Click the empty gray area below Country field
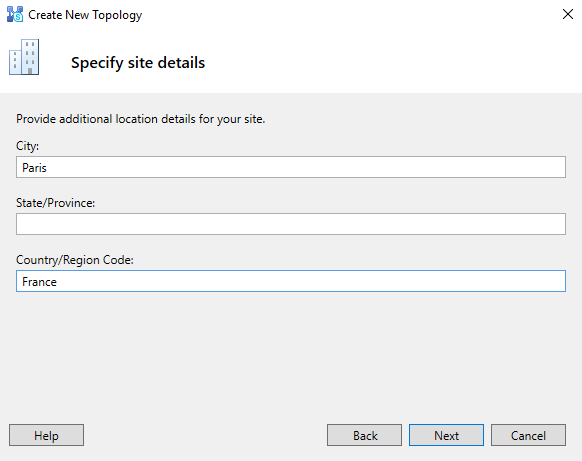This screenshot has width=582, height=461. click(291, 356)
